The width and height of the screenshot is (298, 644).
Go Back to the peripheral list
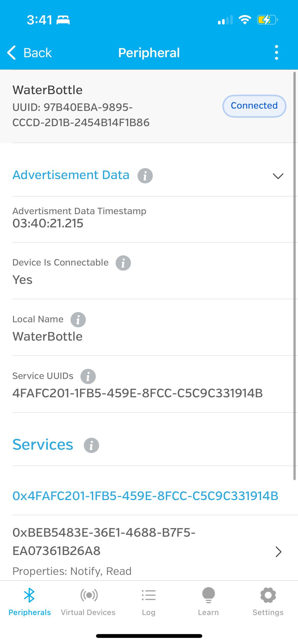(30, 52)
